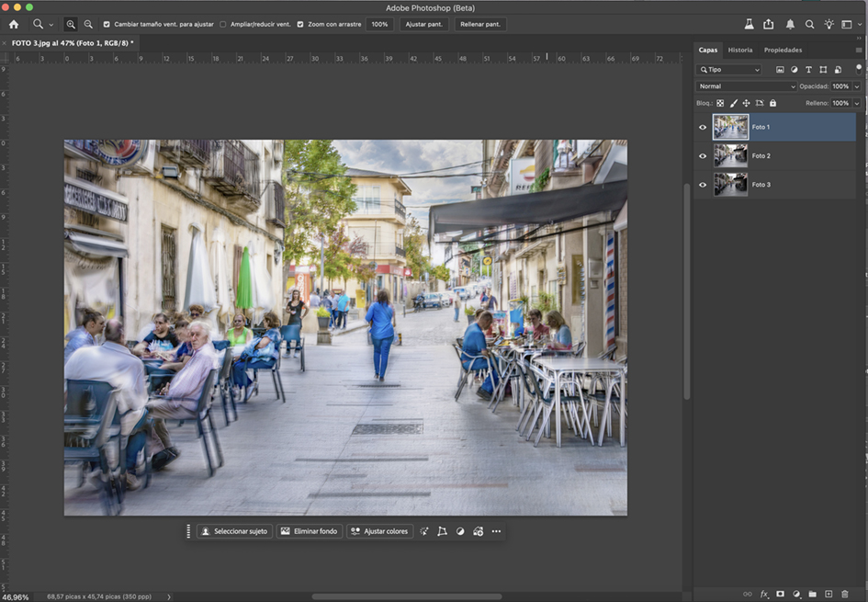The image size is (868, 602).
Task: Open the Normal blend mode dropdown
Action: [x=746, y=86]
